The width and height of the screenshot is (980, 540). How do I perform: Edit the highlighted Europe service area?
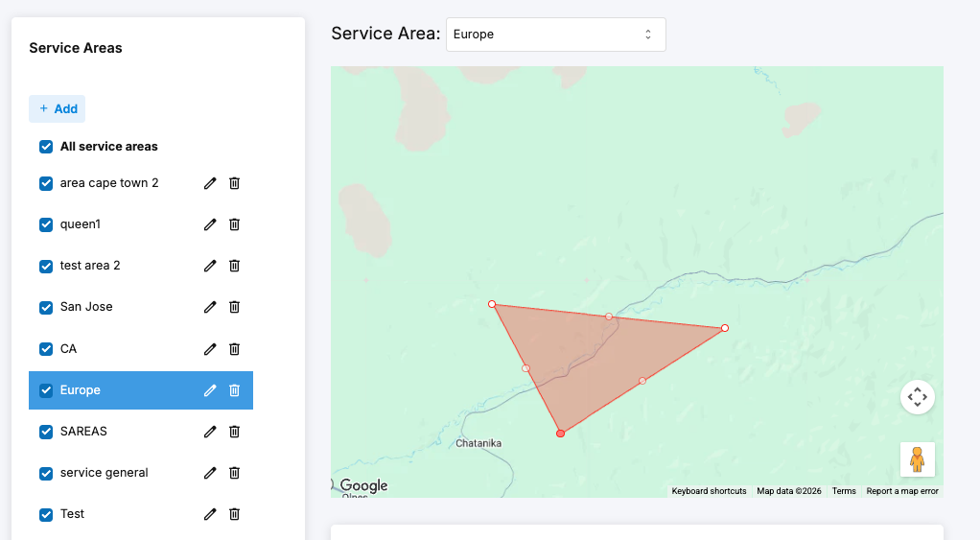(x=210, y=390)
